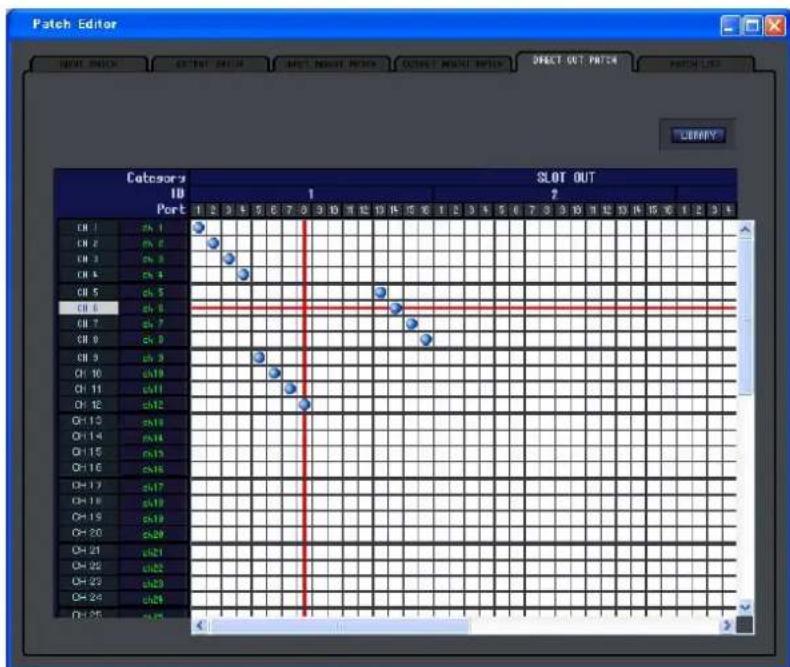Select the CH 9 channel label

tap(89, 358)
